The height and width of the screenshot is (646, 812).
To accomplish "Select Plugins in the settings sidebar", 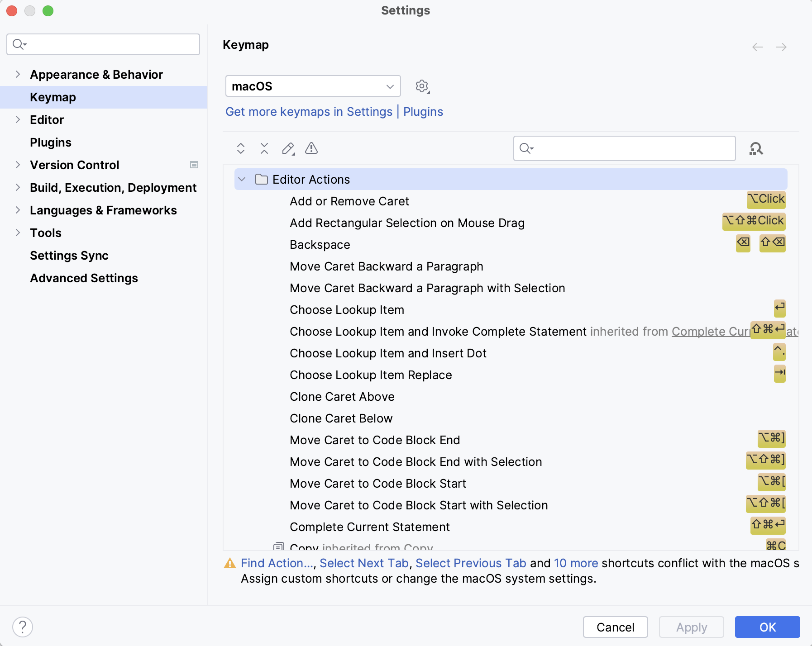I will [50, 142].
